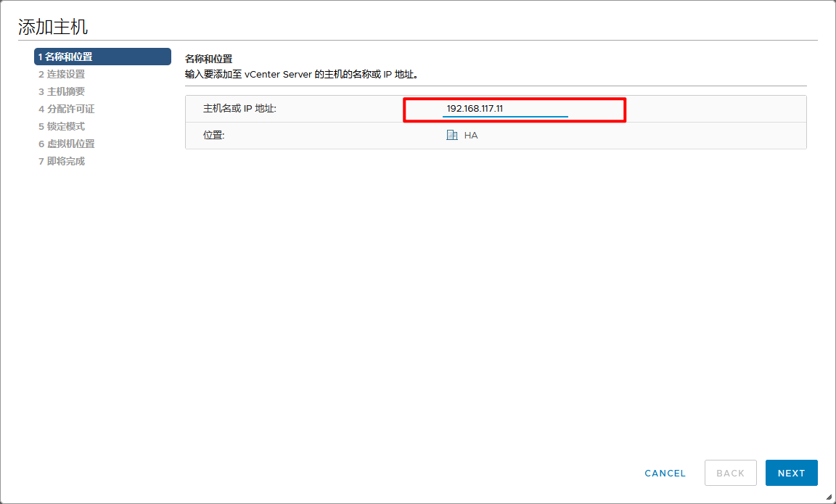
Task: Click the HA location name
Action: 471,136
